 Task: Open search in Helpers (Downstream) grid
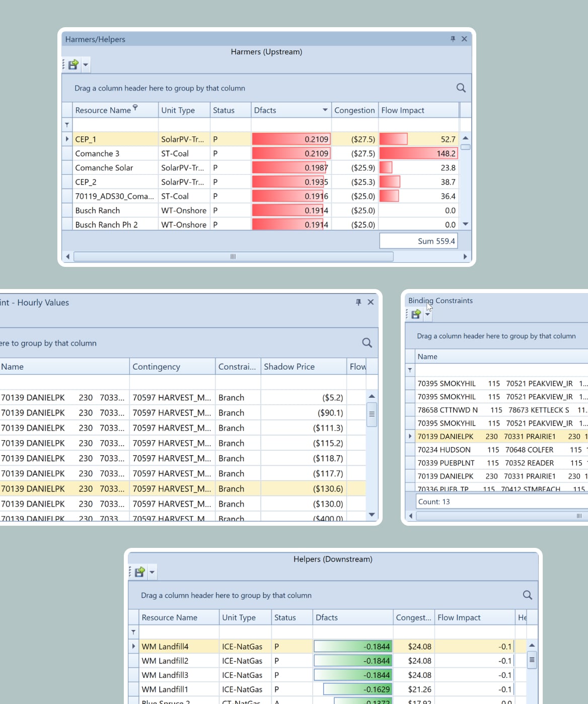point(527,595)
